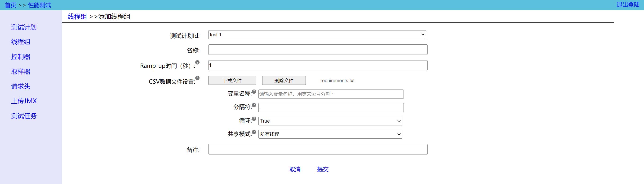The height and width of the screenshot is (184, 644).
Task: Open 测试计划 in the sidebar
Action: pyautogui.click(x=24, y=27)
